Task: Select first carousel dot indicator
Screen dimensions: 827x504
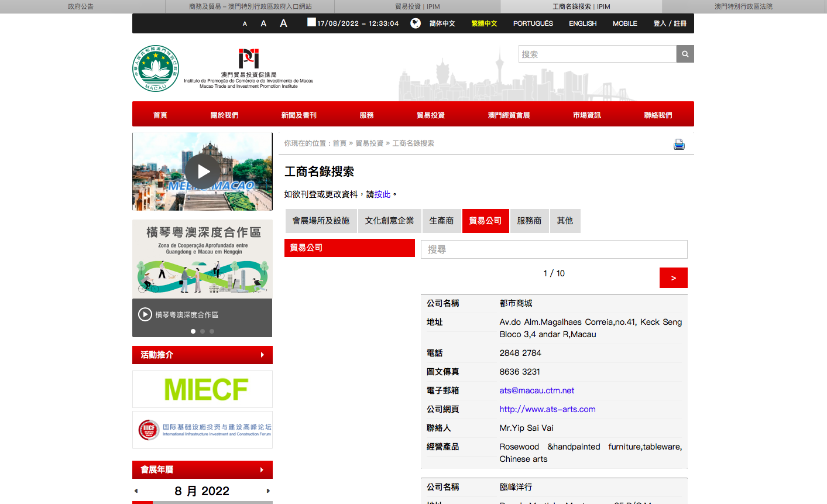Action: tap(193, 331)
